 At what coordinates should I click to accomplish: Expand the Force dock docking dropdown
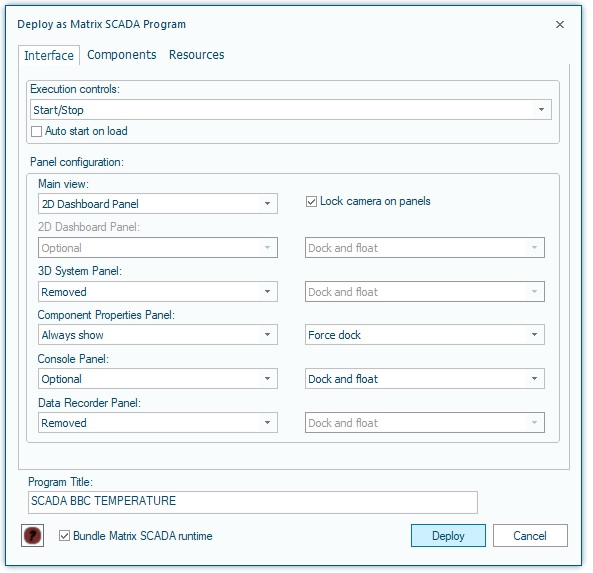pyautogui.click(x=425, y=335)
